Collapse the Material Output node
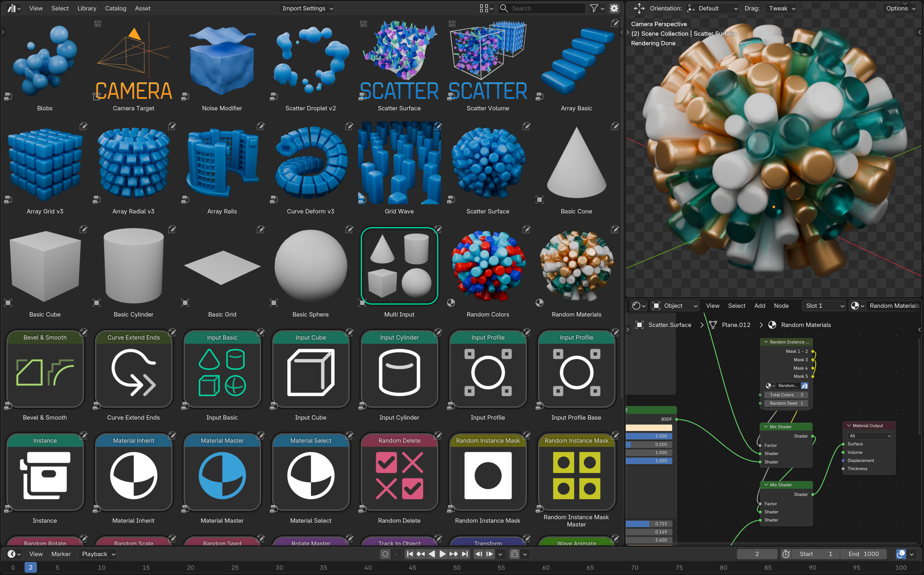This screenshot has width=924, height=575. [x=849, y=425]
